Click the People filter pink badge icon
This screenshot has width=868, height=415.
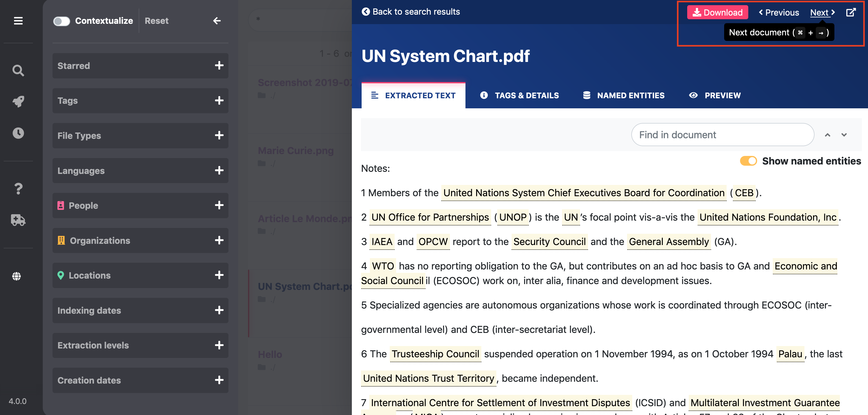click(61, 205)
